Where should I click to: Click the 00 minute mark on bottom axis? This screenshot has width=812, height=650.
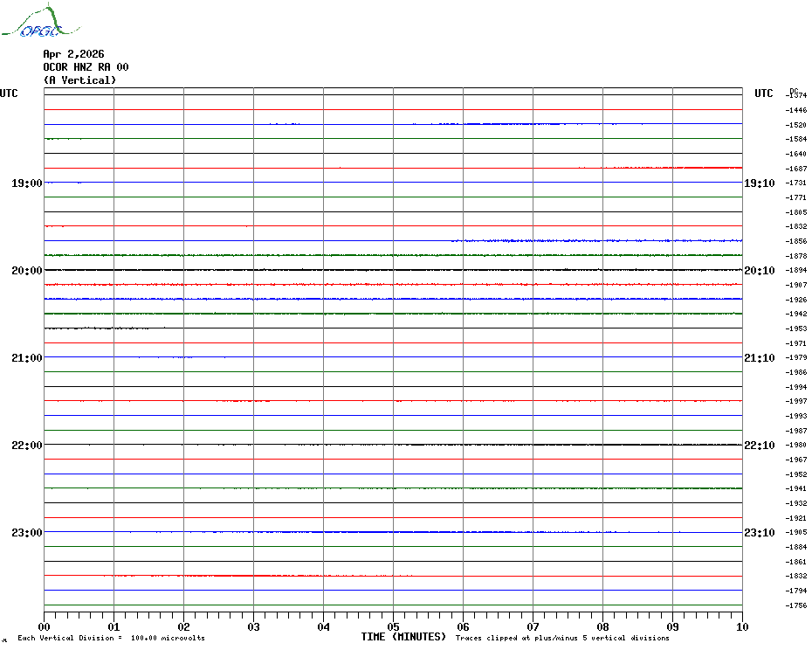[x=45, y=626]
